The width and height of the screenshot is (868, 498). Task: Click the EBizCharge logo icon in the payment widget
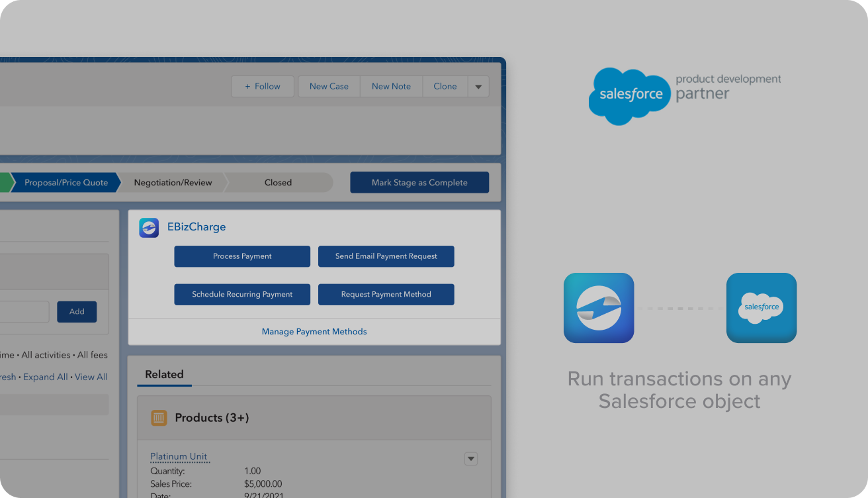coord(149,227)
